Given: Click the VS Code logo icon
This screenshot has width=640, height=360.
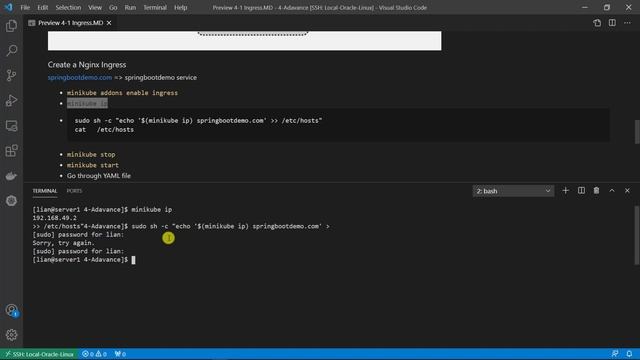Looking at the screenshot, I should (8, 7).
